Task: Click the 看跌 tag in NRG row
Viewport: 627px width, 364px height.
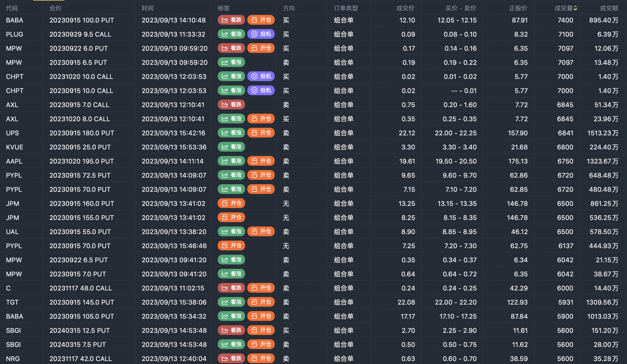Action: (x=231, y=359)
